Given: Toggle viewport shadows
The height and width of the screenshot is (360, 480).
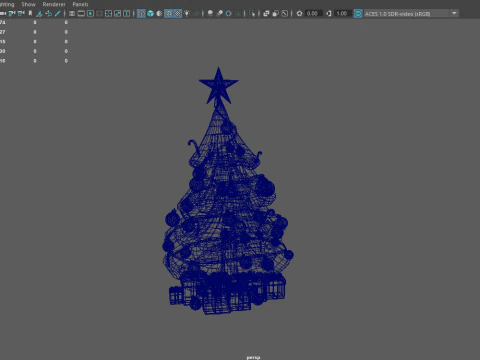Looking at the screenshot, I should pyautogui.click(x=197, y=13).
